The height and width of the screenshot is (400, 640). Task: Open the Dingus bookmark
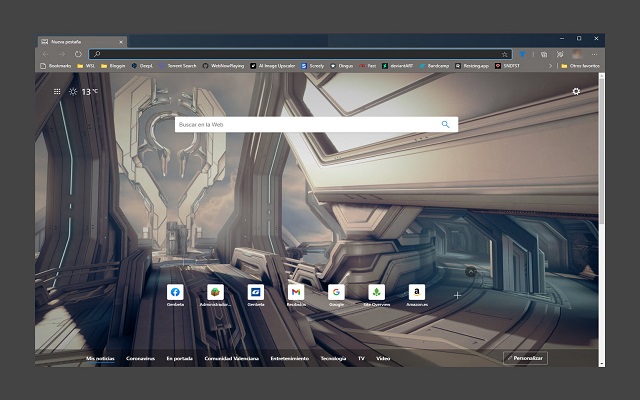[x=342, y=66]
